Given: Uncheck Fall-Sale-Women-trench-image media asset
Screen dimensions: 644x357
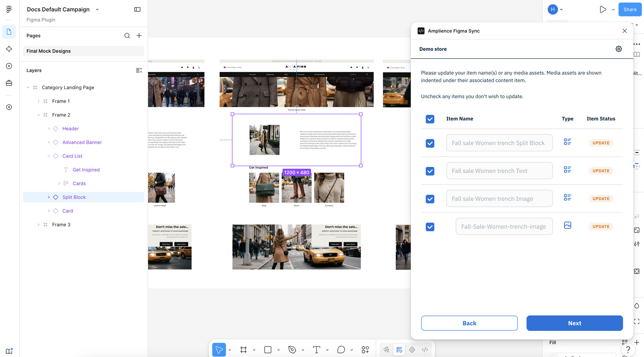Looking at the screenshot, I should (430, 227).
